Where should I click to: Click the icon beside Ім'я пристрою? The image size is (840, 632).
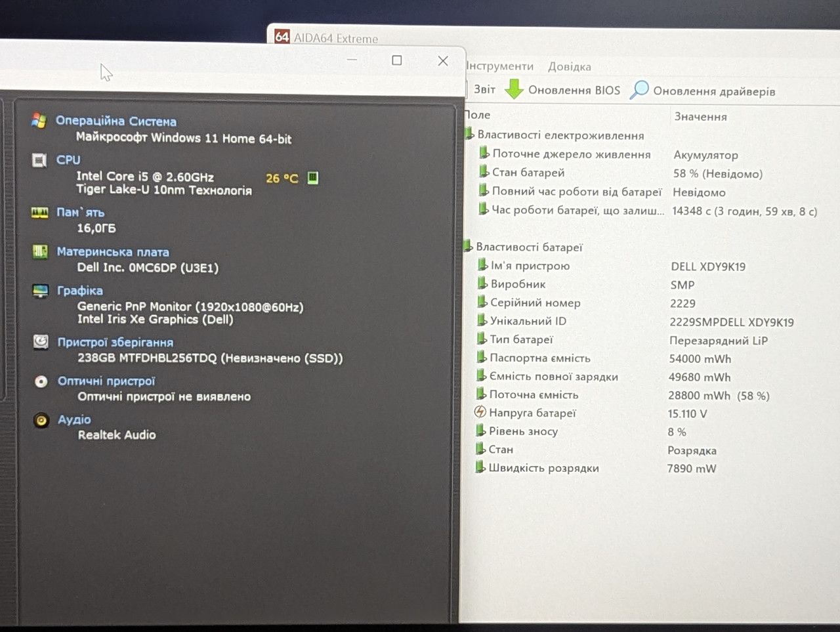pyautogui.click(x=483, y=265)
